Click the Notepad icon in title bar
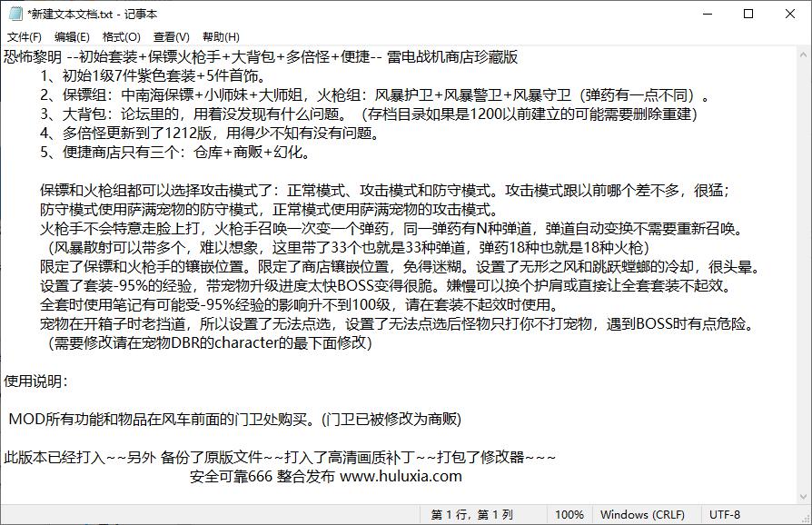This screenshot has height=525, width=812. 15,14
